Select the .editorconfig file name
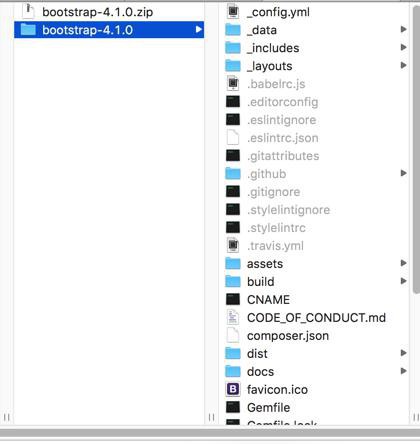Image resolution: width=420 pixels, height=444 pixels. (x=283, y=102)
